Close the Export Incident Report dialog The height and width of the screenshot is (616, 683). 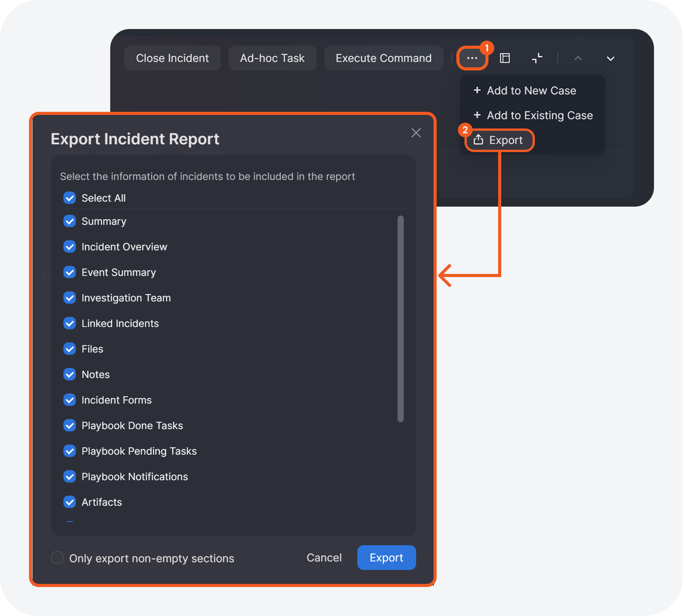click(416, 133)
